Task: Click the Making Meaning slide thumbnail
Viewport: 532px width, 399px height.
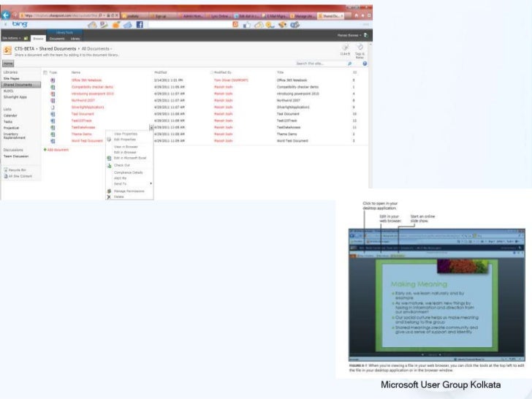Action: click(x=437, y=305)
